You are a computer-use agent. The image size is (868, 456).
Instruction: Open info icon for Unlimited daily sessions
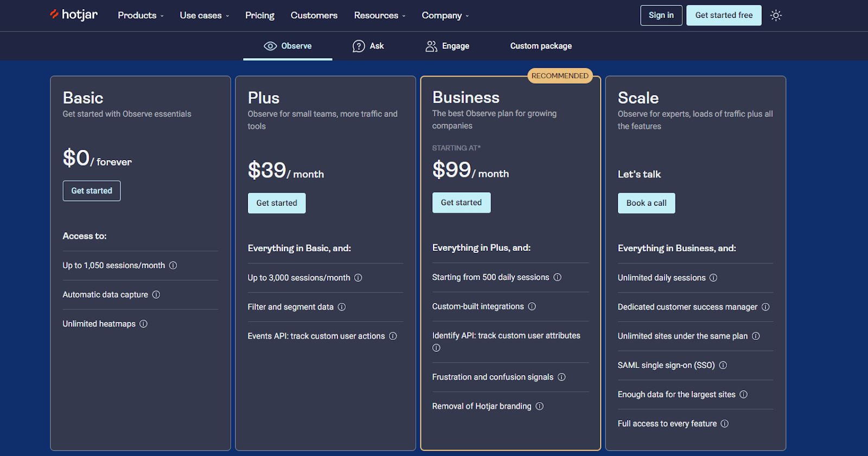coord(713,278)
